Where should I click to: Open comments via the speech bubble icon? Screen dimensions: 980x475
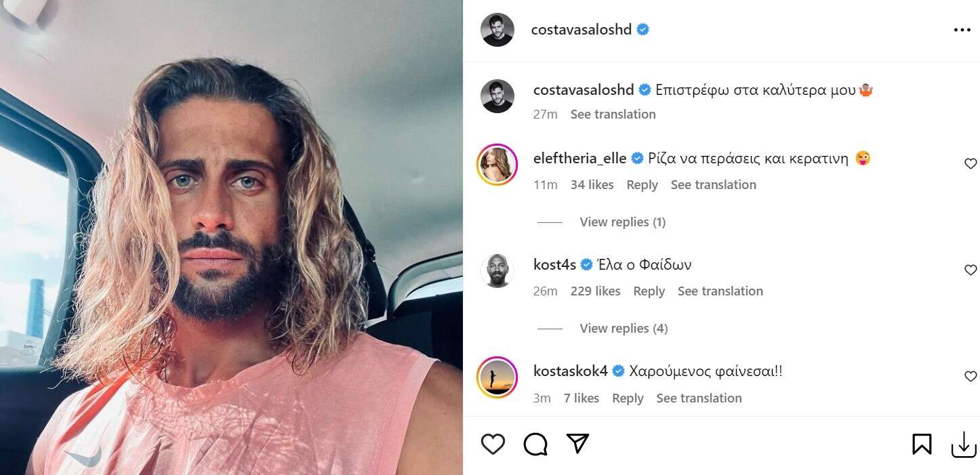pos(535,445)
